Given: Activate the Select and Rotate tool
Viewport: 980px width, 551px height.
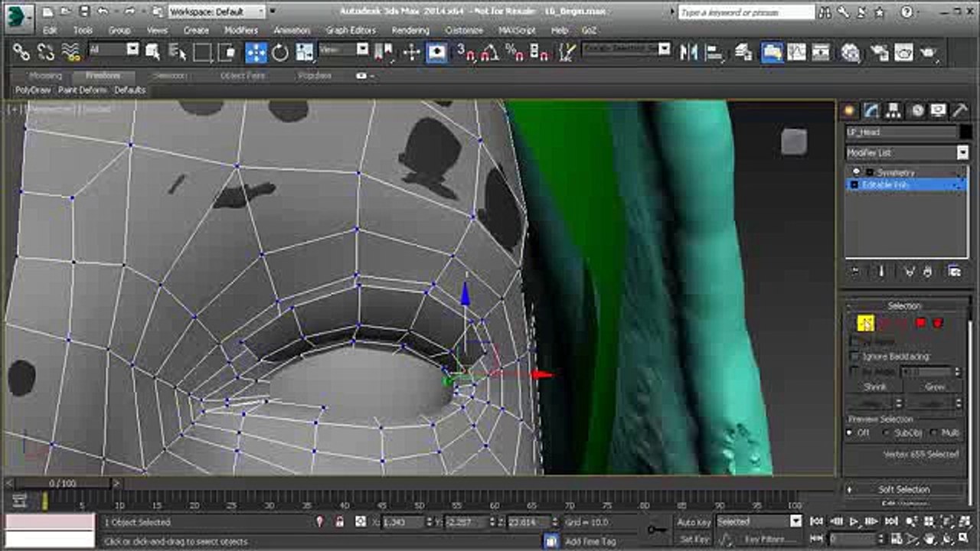Looking at the screenshot, I should [x=280, y=52].
